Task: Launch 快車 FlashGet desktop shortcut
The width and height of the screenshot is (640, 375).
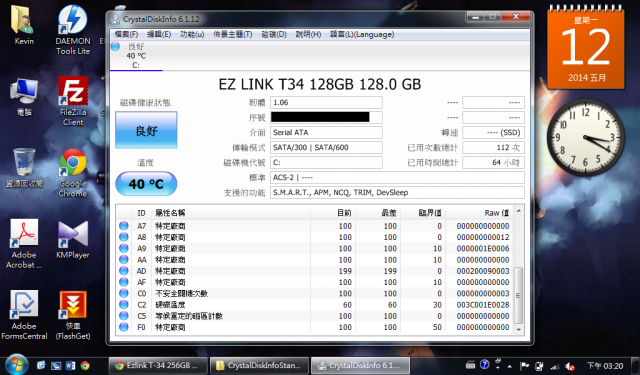Action: (73, 316)
